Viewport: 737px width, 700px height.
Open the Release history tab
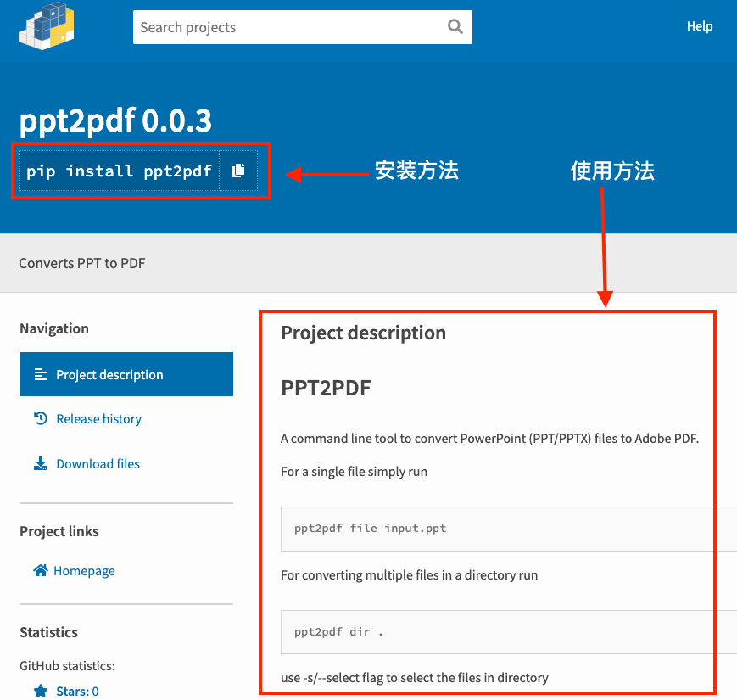click(98, 419)
